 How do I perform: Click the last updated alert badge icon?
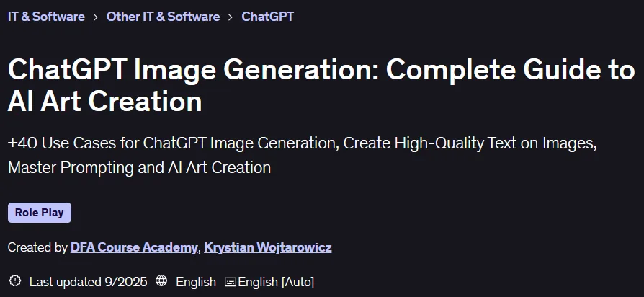coord(15,281)
